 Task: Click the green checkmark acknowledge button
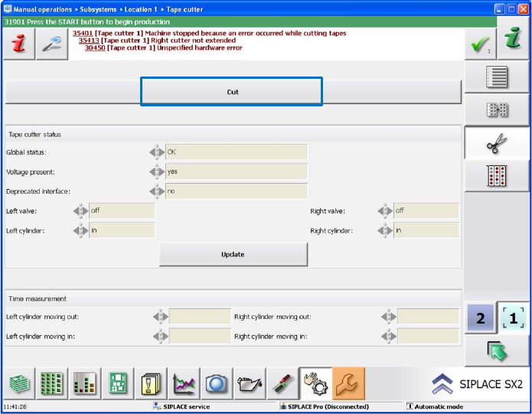coord(479,45)
